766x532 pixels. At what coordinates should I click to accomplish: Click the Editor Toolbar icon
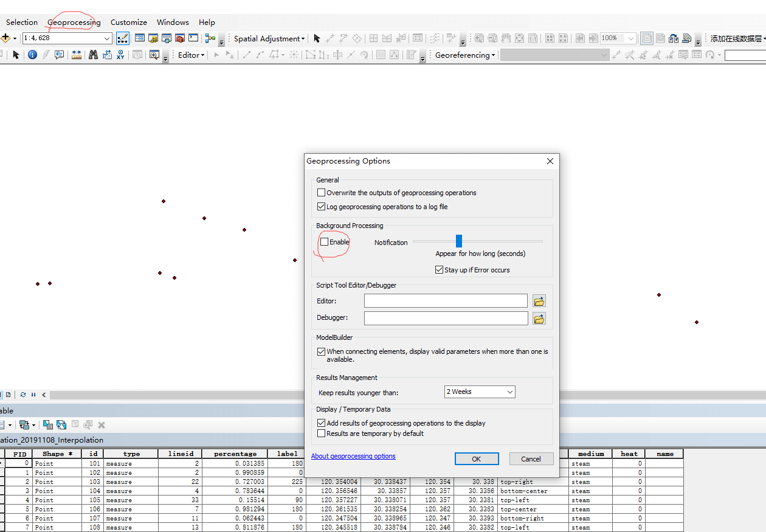pos(122,38)
